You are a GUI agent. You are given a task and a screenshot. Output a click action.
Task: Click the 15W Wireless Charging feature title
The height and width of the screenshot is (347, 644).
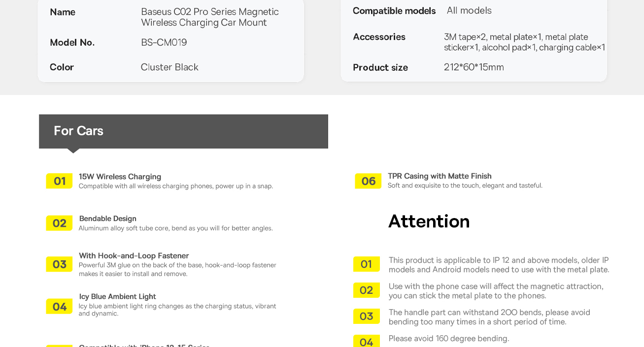tap(120, 177)
